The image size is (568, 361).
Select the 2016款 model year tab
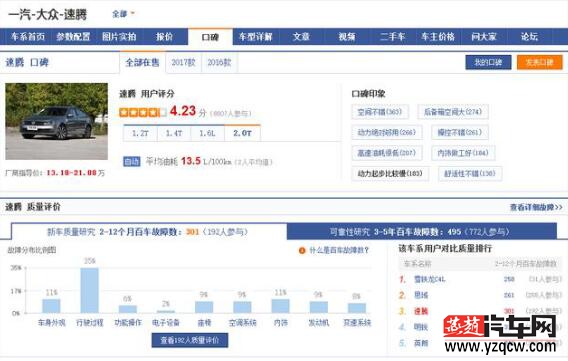coord(219,63)
